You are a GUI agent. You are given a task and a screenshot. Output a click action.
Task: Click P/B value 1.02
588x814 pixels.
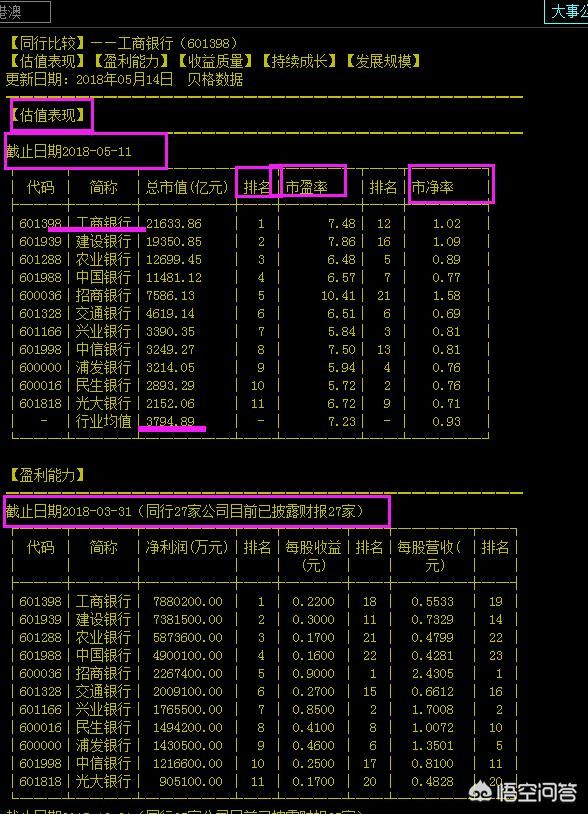(x=446, y=224)
